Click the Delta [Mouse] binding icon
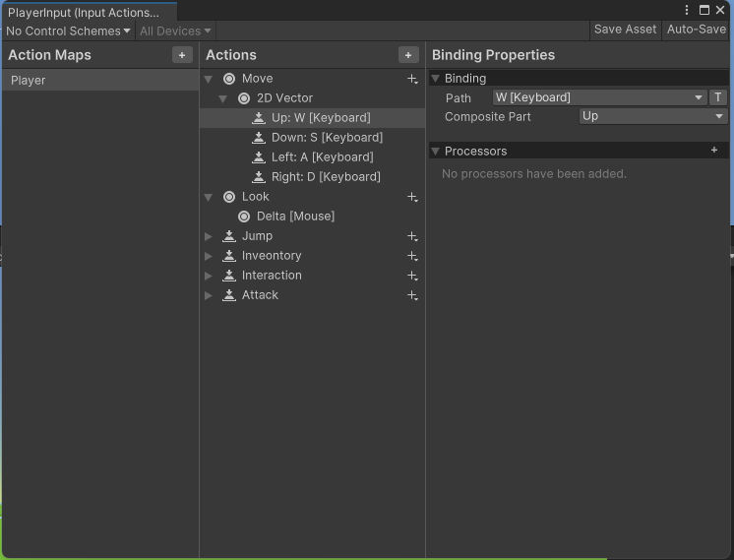Image resolution: width=734 pixels, height=560 pixels. click(244, 217)
